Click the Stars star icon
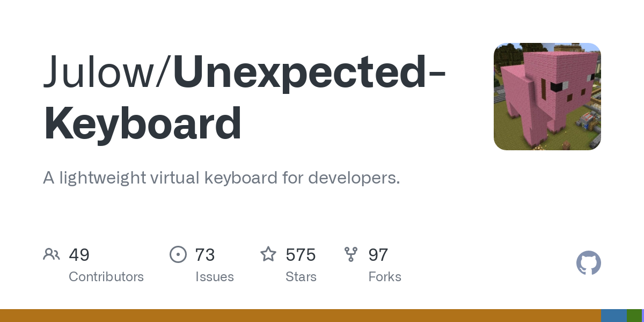This screenshot has width=644, height=322. (268, 254)
